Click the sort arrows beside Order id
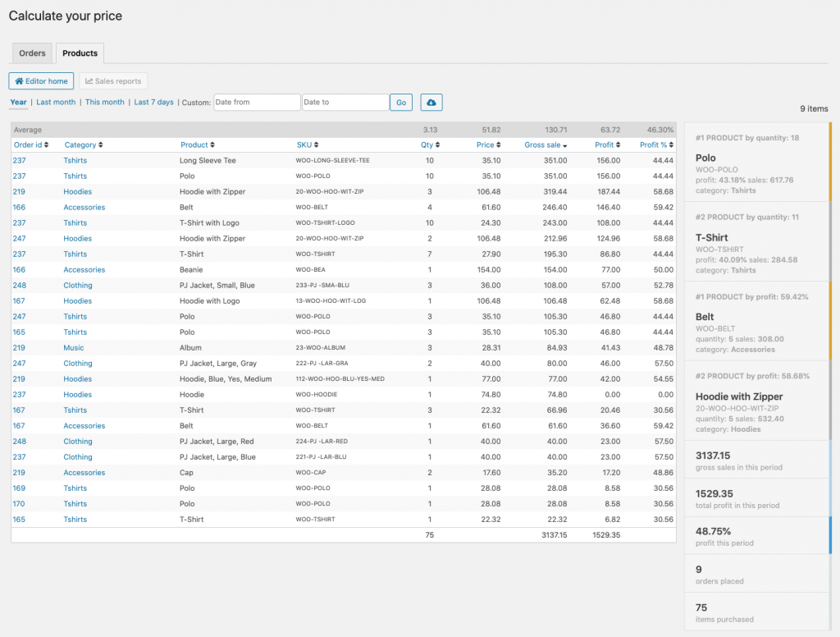The height and width of the screenshot is (637, 840). click(46, 144)
